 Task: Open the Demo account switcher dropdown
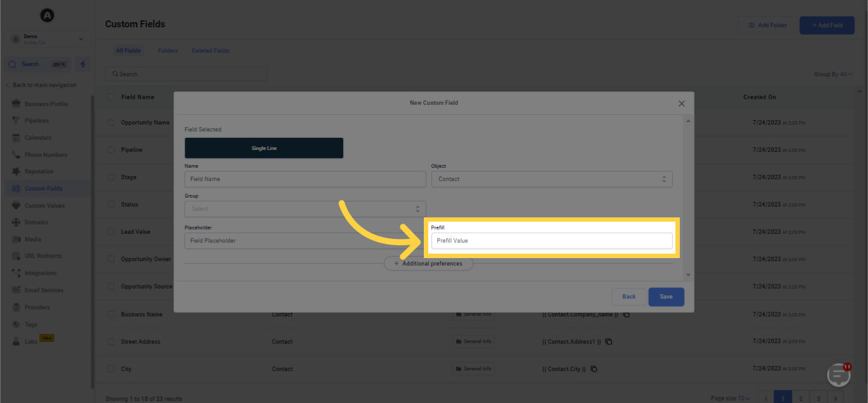(48, 39)
